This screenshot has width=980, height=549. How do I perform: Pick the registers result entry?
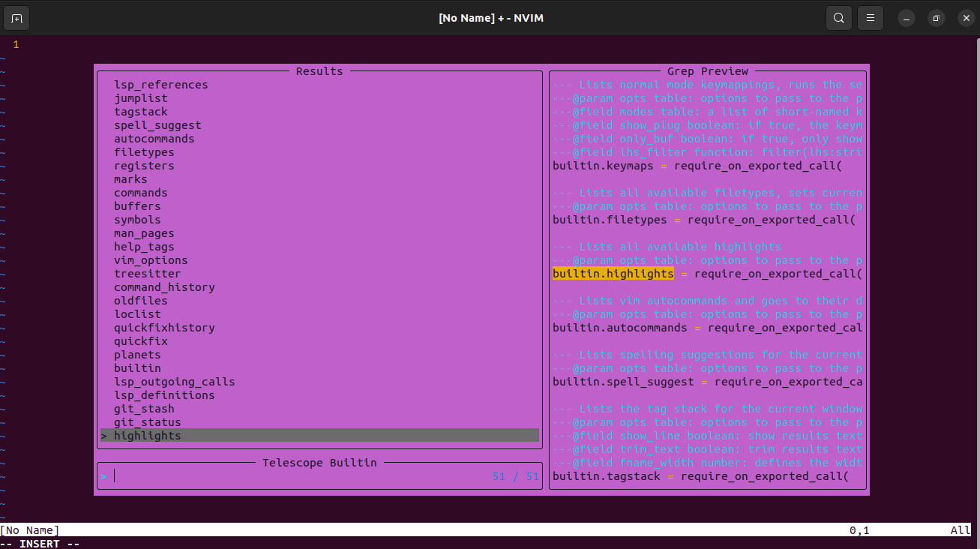pyautogui.click(x=144, y=166)
